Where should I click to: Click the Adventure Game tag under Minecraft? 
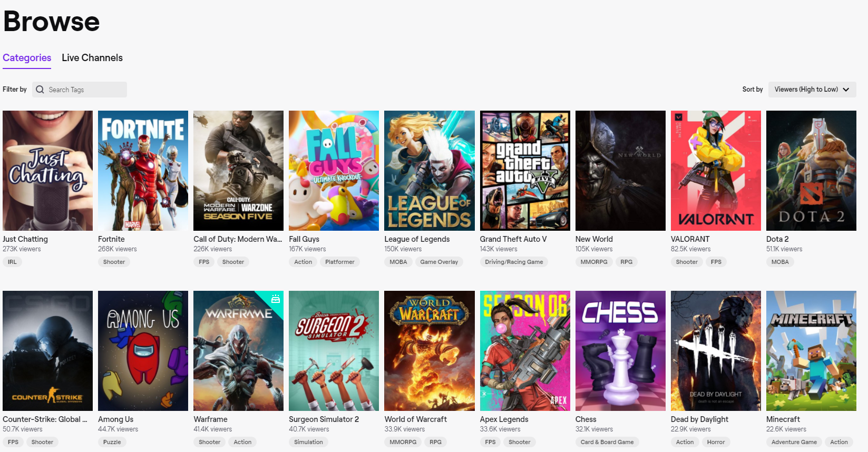click(x=794, y=442)
